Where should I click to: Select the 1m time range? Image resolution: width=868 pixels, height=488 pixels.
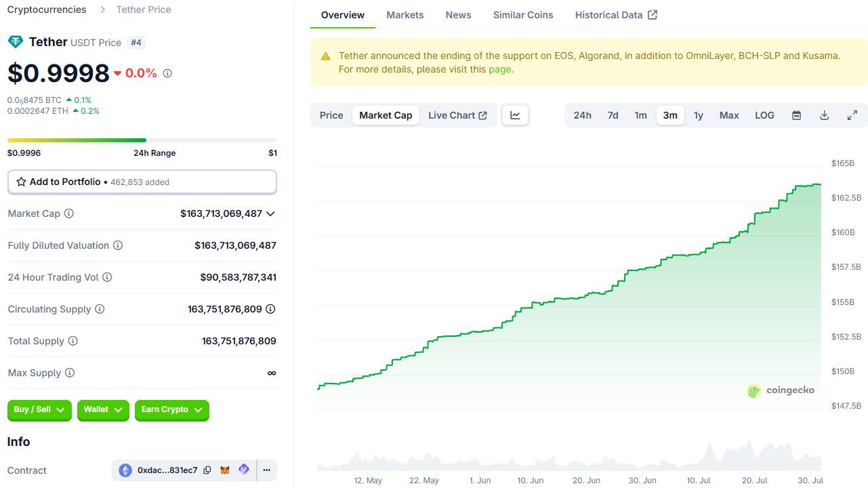[x=641, y=115]
